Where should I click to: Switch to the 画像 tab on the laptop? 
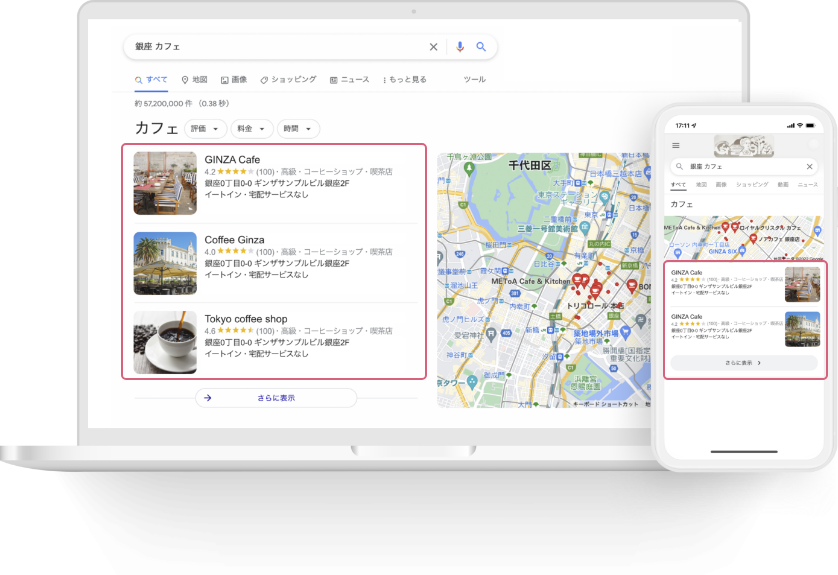234,80
